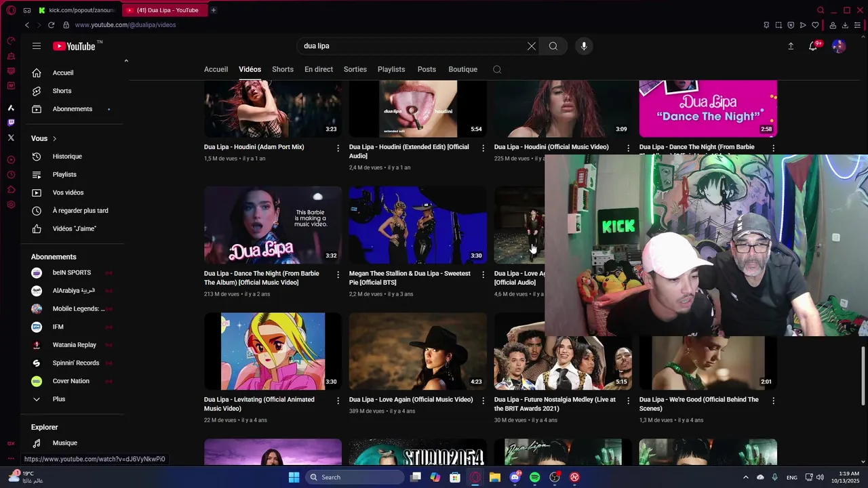Viewport: 868px width, 488px height.
Task: Start voice search with the microphone icon
Action: [584, 46]
